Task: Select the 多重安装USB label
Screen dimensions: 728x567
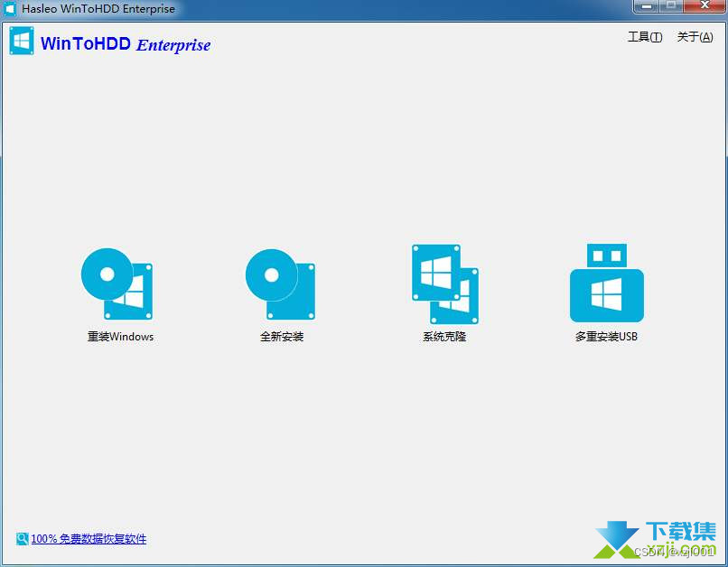Action: click(x=606, y=337)
